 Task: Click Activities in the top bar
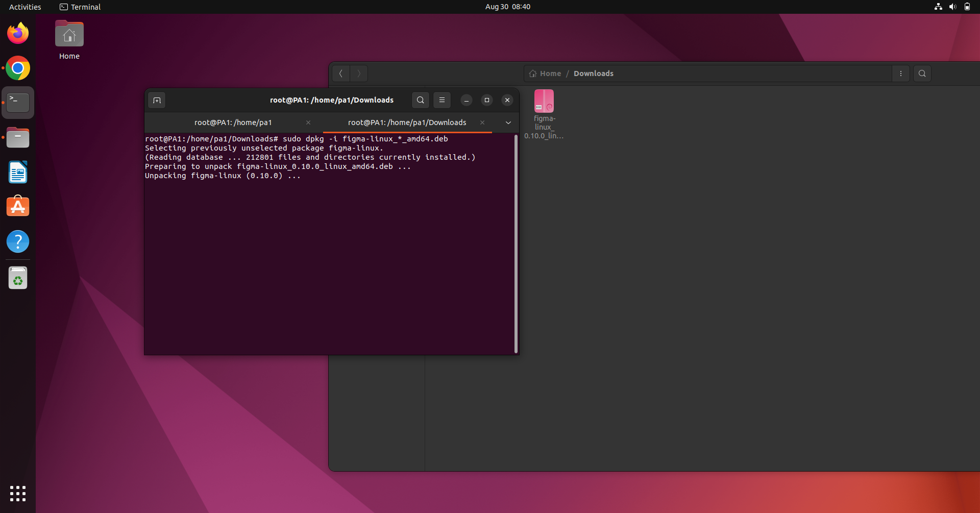click(24, 7)
